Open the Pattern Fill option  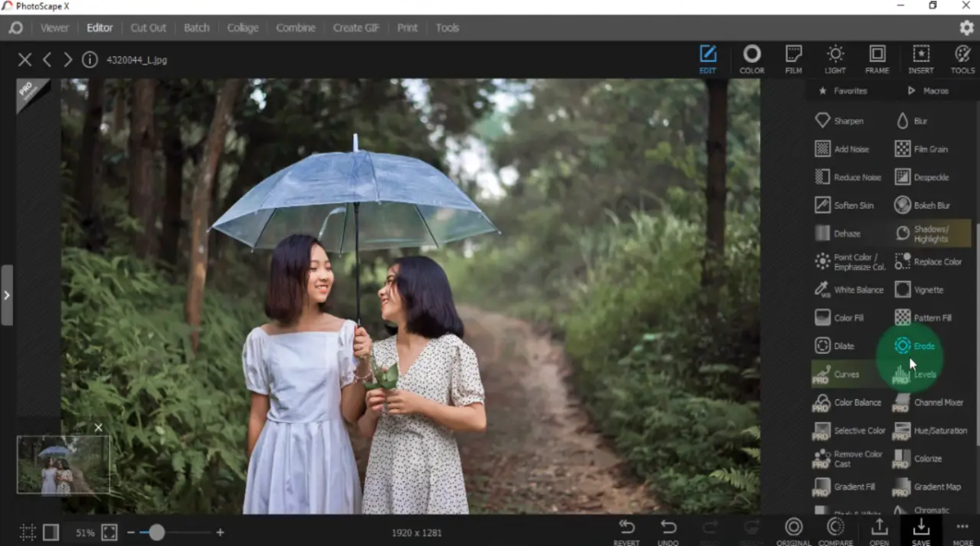pos(923,318)
